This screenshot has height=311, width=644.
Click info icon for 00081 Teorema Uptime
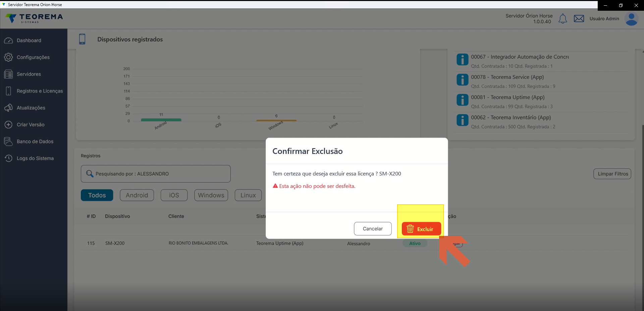pos(462,100)
